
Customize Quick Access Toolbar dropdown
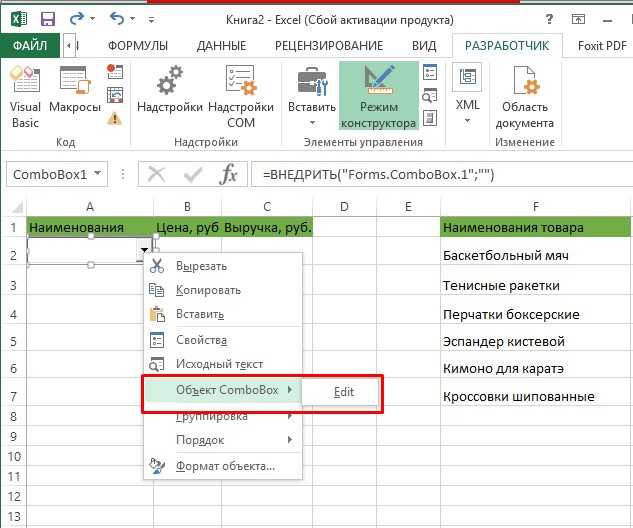point(151,19)
